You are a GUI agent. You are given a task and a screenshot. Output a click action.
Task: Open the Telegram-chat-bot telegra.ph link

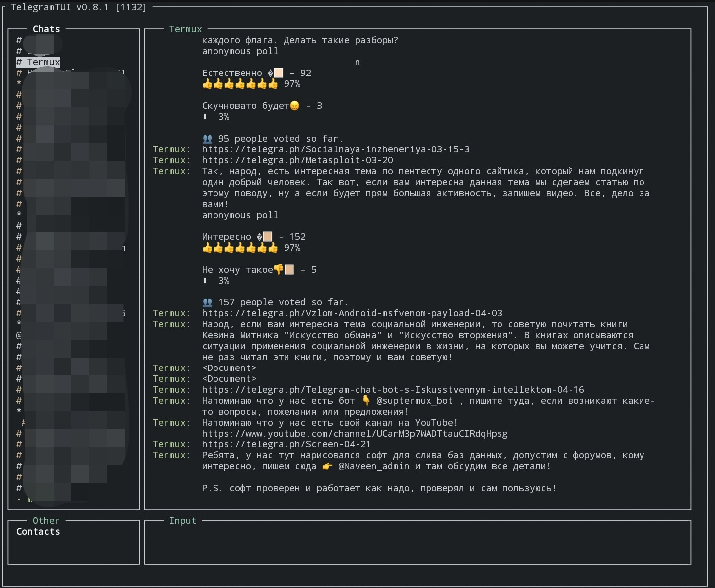pos(393,390)
